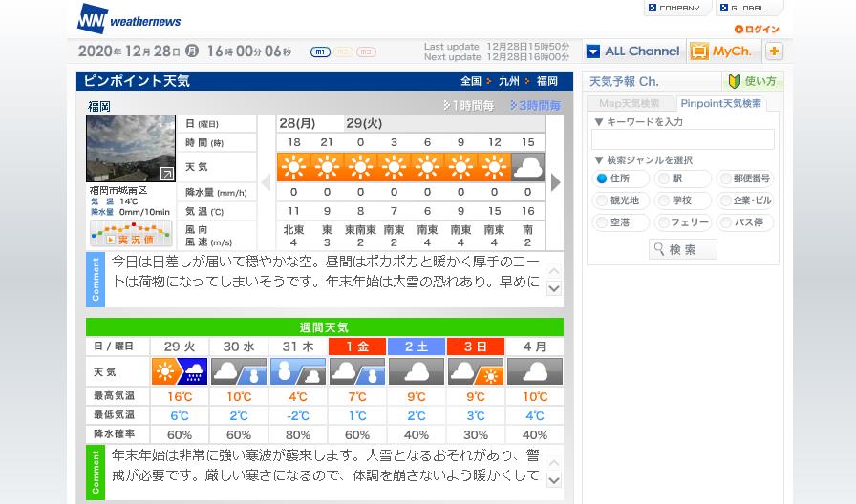Collapse weekly comment with up chevron
This screenshot has height=504, width=856.
click(x=554, y=463)
